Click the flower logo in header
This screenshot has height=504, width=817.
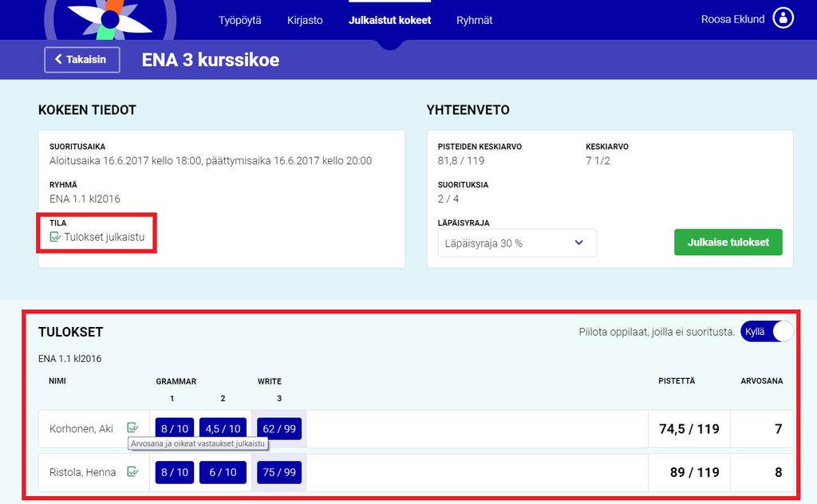click(110, 20)
